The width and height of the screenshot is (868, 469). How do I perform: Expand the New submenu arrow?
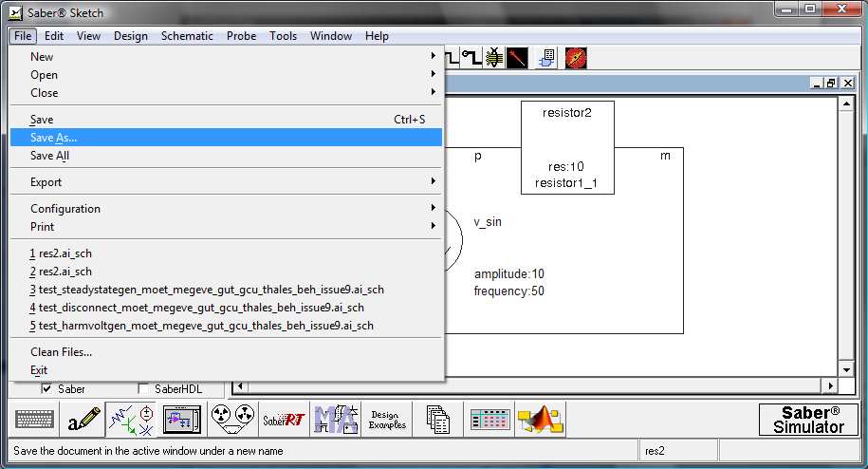coord(433,55)
